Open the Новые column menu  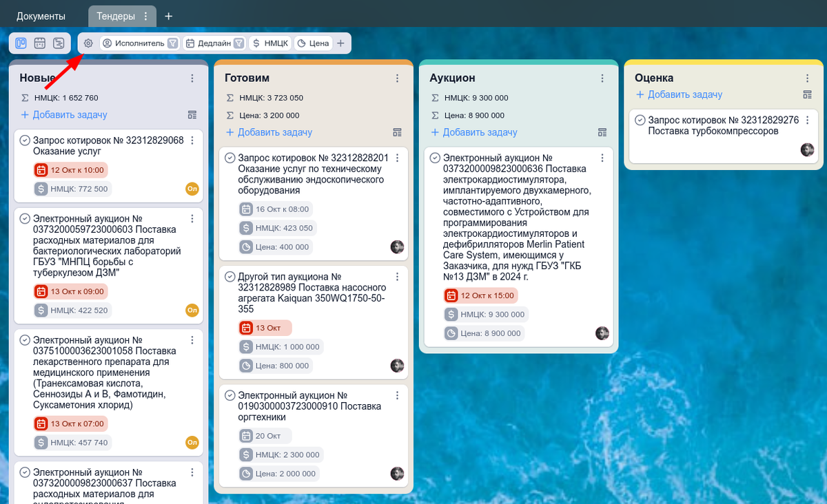click(x=192, y=78)
